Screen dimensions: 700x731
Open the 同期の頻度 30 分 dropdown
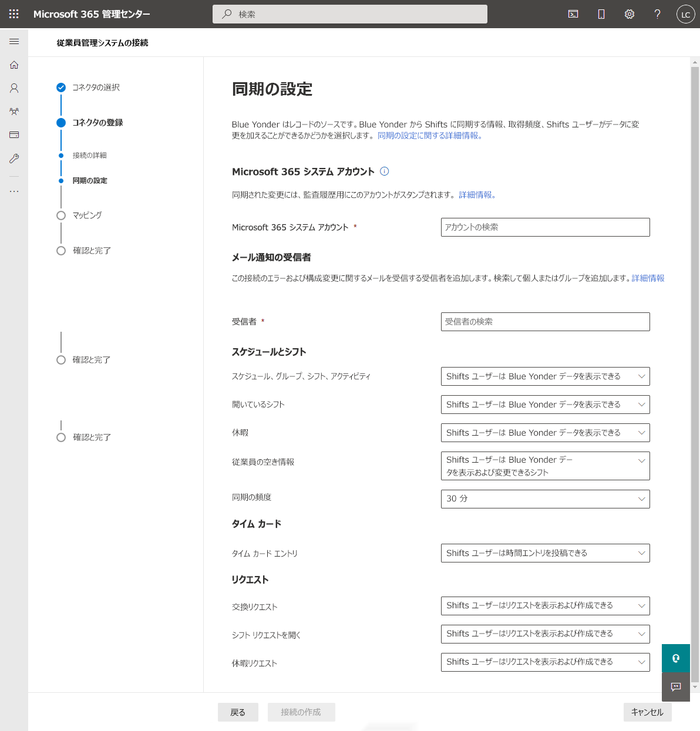(545, 499)
